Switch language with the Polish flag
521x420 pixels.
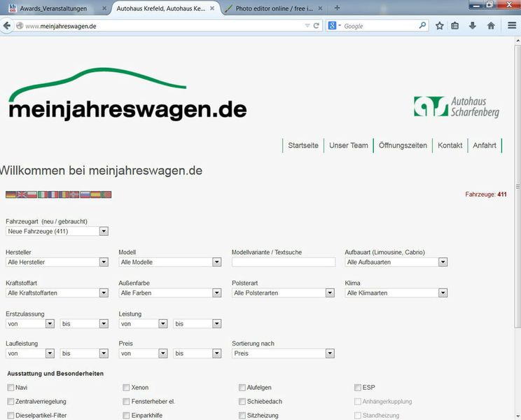click(32, 195)
